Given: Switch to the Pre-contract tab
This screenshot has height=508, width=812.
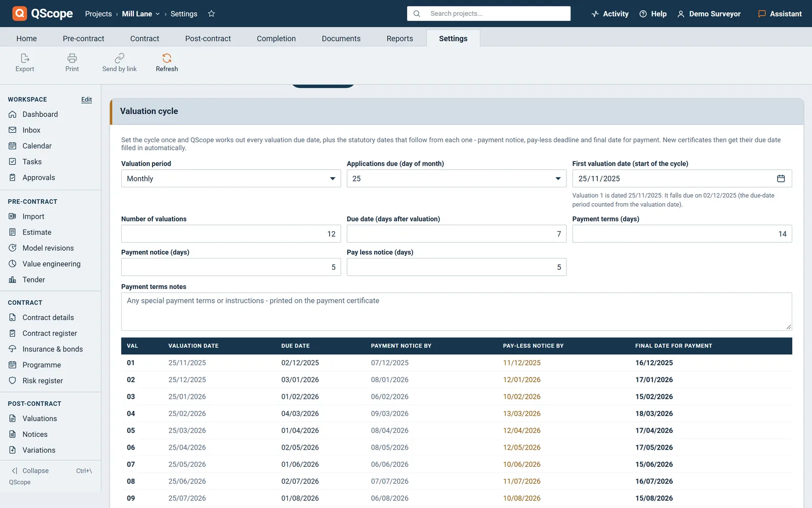Looking at the screenshot, I should pos(83,39).
